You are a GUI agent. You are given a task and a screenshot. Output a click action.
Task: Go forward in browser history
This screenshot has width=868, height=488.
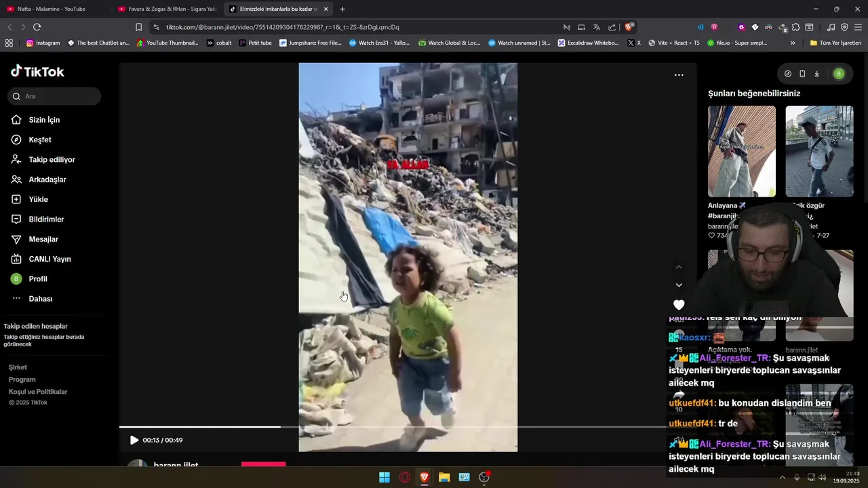(23, 27)
